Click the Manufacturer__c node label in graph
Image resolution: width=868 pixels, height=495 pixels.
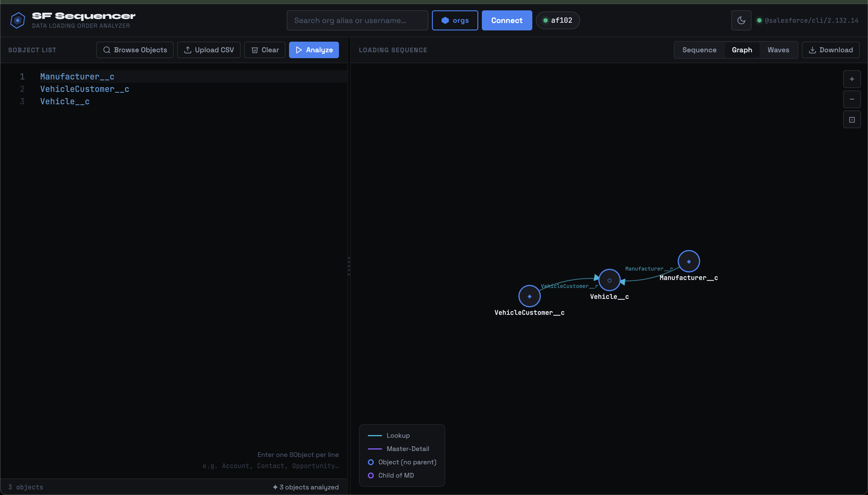tap(688, 278)
